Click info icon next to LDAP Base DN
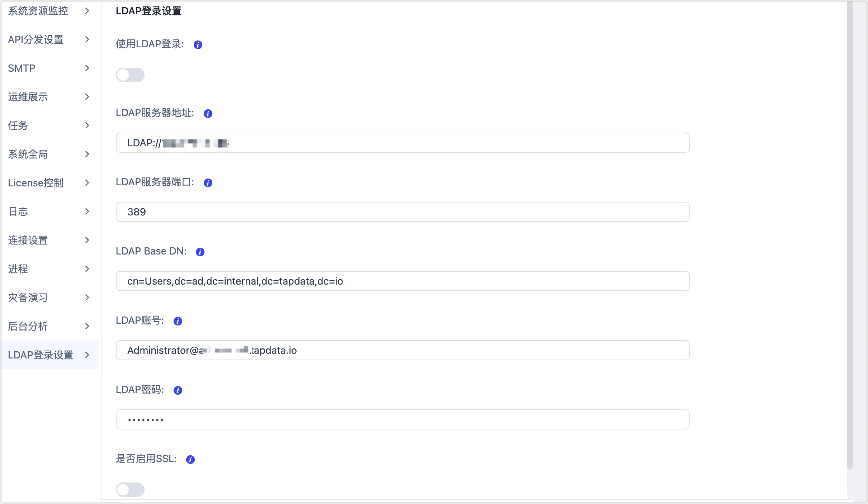The image size is (868, 504). (x=200, y=252)
